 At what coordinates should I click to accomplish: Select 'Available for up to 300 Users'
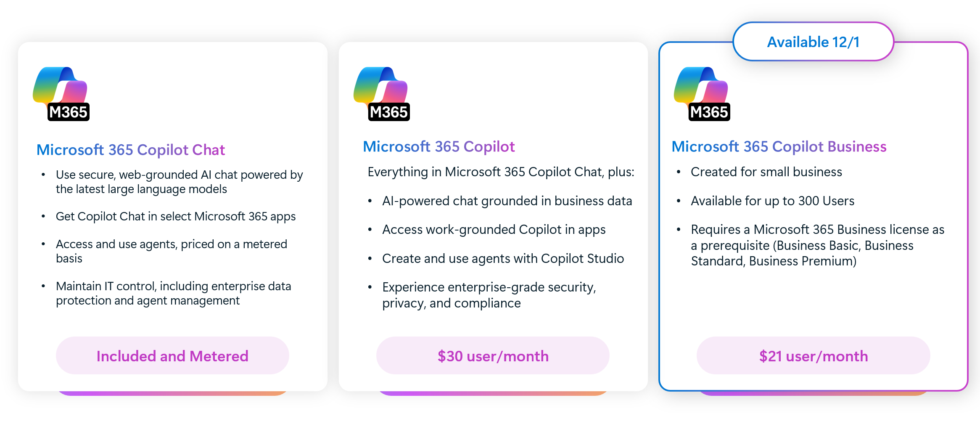(772, 201)
